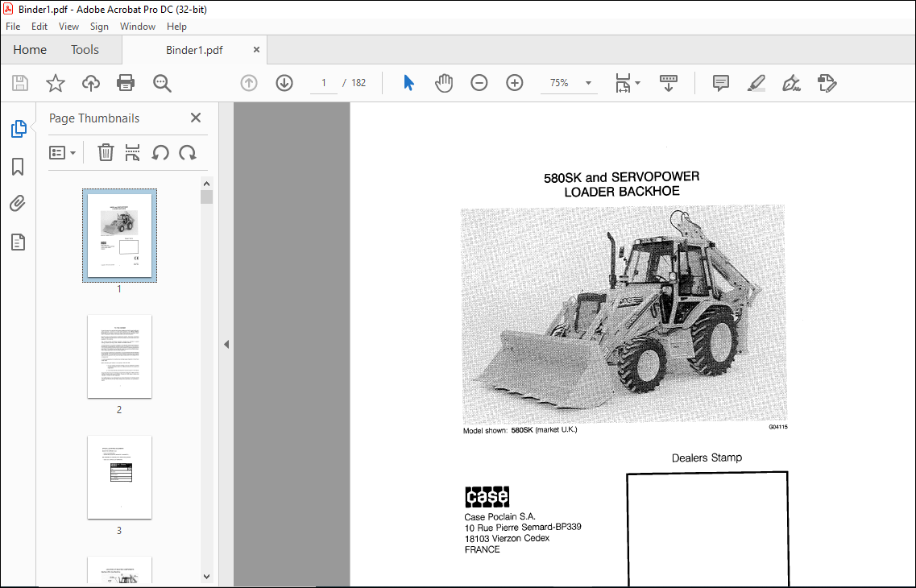Image resolution: width=916 pixels, height=588 pixels.
Task: Click the Insert pages icon in the thumbnails toolbar
Action: coord(133,153)
